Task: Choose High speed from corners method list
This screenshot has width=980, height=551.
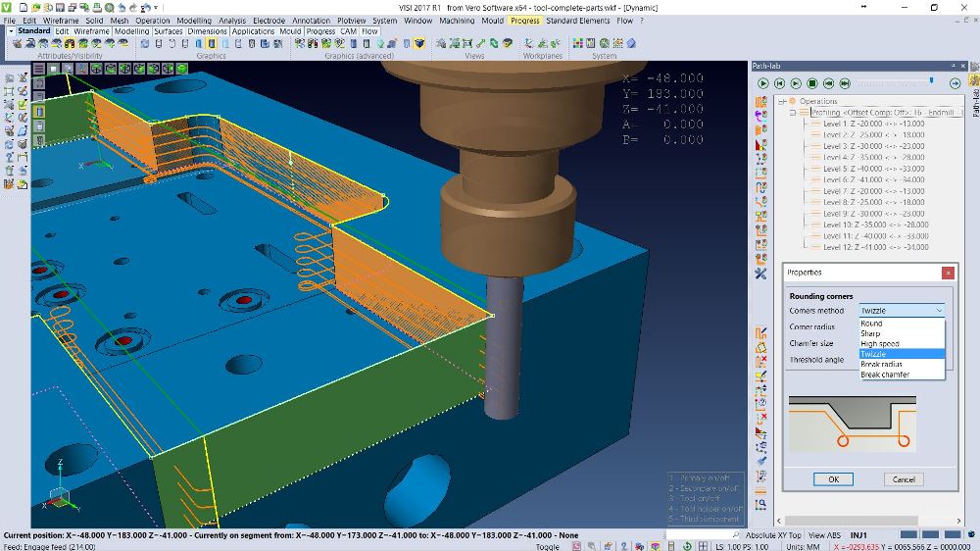Action: pos(879,344)
